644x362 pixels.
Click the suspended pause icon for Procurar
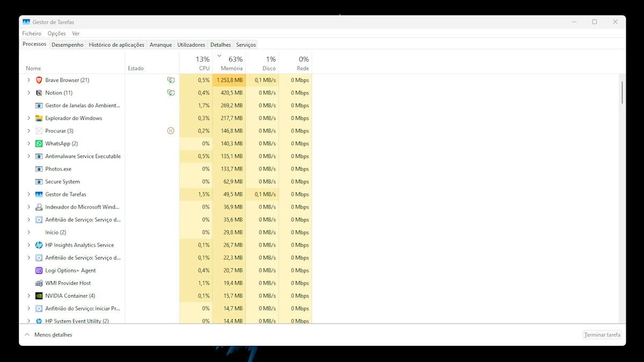point(171,131)
